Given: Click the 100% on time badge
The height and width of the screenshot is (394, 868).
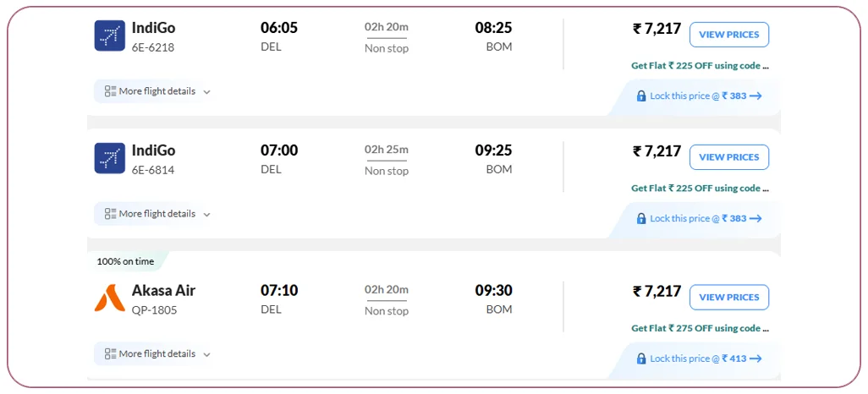Looking at the screenshot, I should tap(126, 261).
